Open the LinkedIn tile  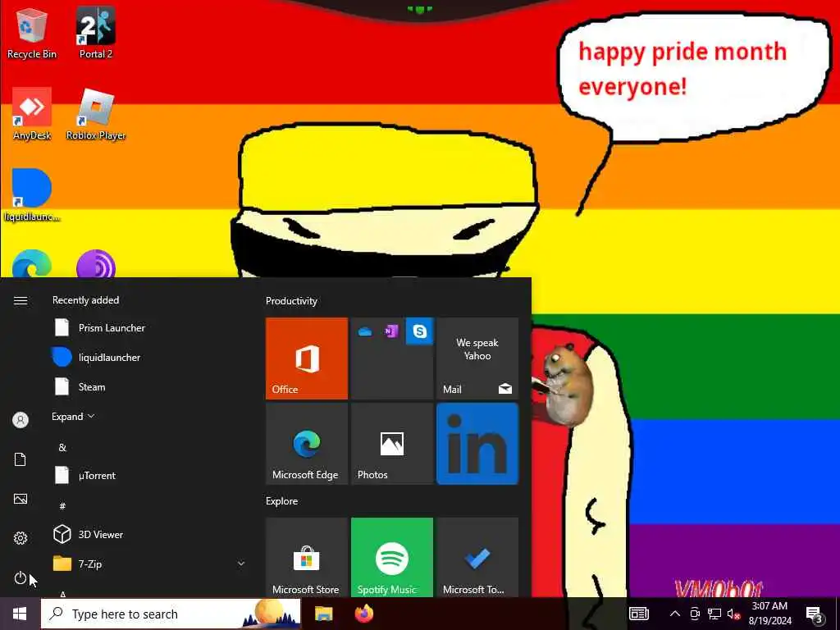click(x=477, y=444)
